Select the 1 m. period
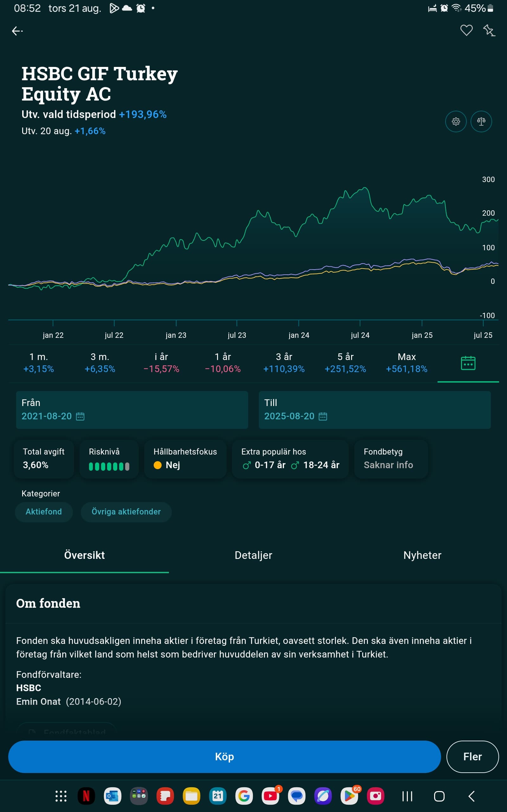Viewport: 507px width, 812px height. 39,363
